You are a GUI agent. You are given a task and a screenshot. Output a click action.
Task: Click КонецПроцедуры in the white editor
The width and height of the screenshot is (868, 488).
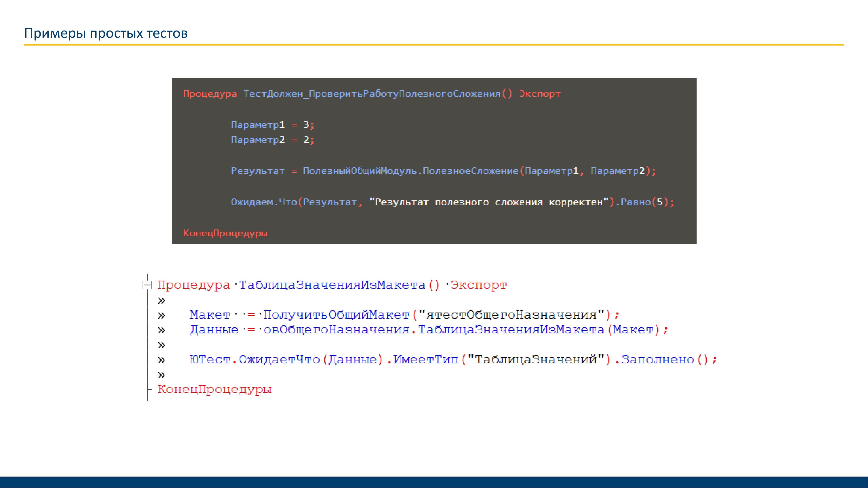(x=215, y=389)
